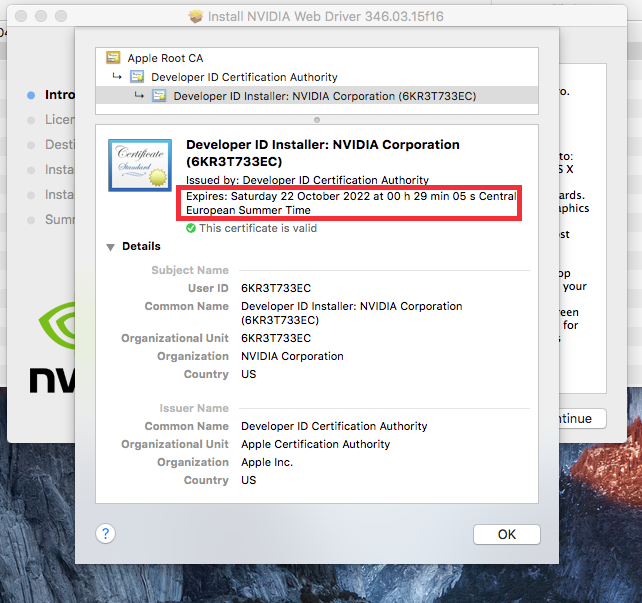The width and height of the screenshot is (642, 603).
Task: Select Apple Root CA in certificate chain
Action: (x=317, y=58)
